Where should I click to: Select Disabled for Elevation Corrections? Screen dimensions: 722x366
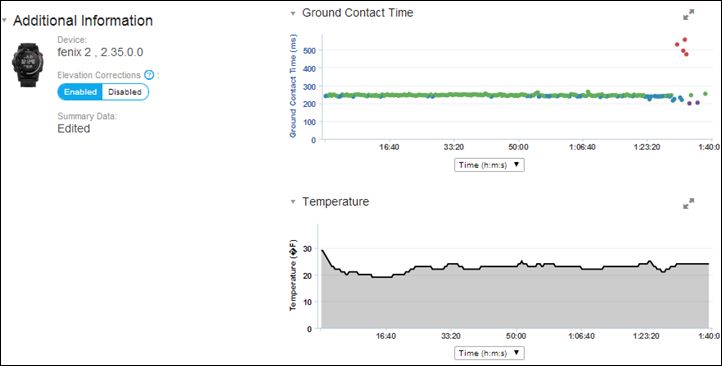125,92
